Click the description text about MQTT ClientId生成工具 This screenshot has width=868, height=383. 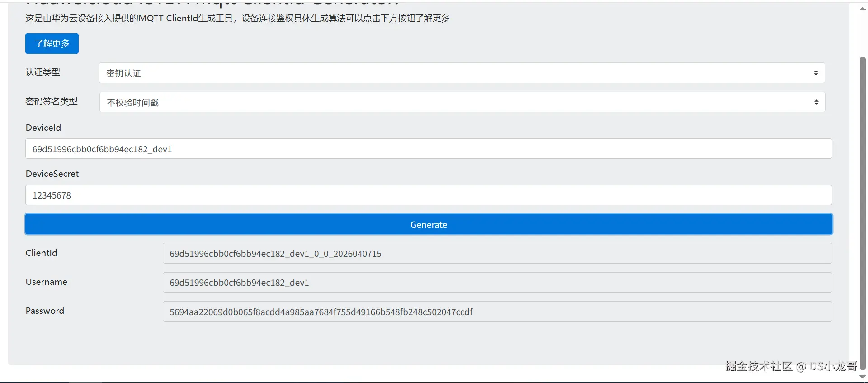pos(238,18)
